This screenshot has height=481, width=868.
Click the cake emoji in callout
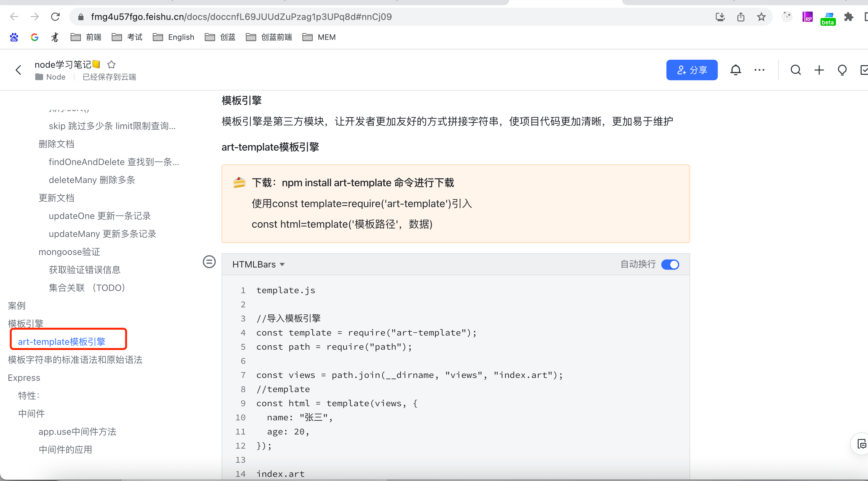[239, 183]
